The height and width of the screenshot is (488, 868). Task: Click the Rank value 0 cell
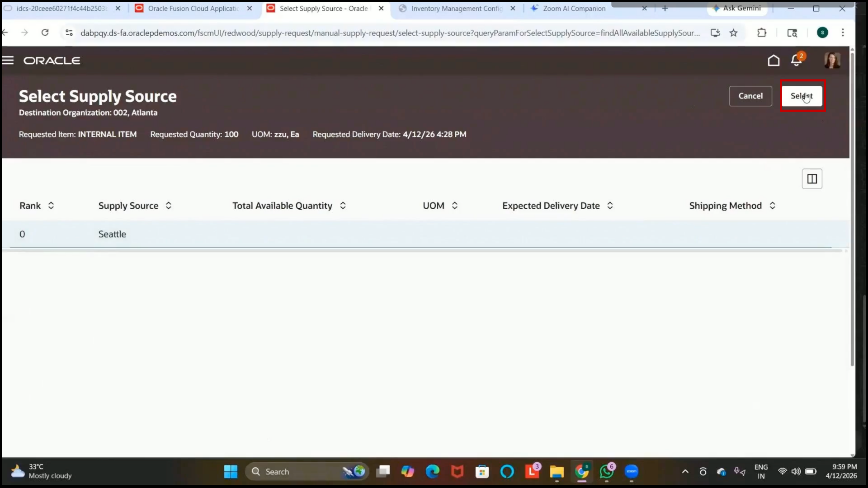click(x=22, y=234)
